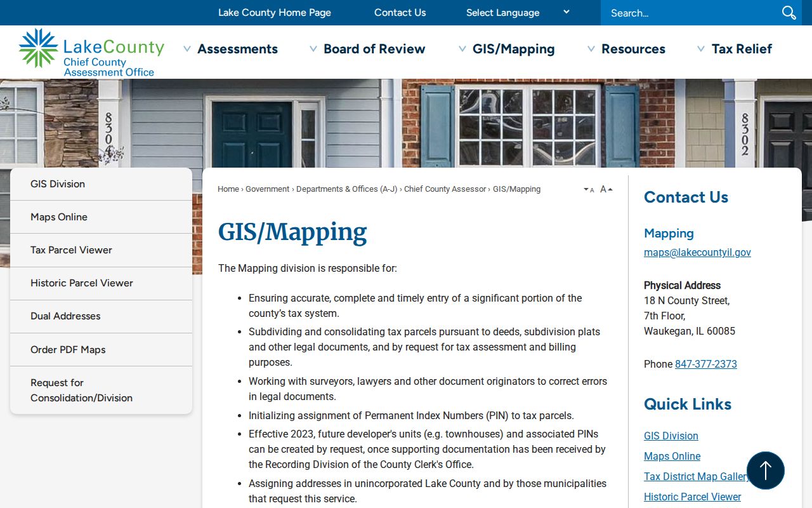Expand the Assessments menu chevron

pyautogui.click(x=187, y=49)
